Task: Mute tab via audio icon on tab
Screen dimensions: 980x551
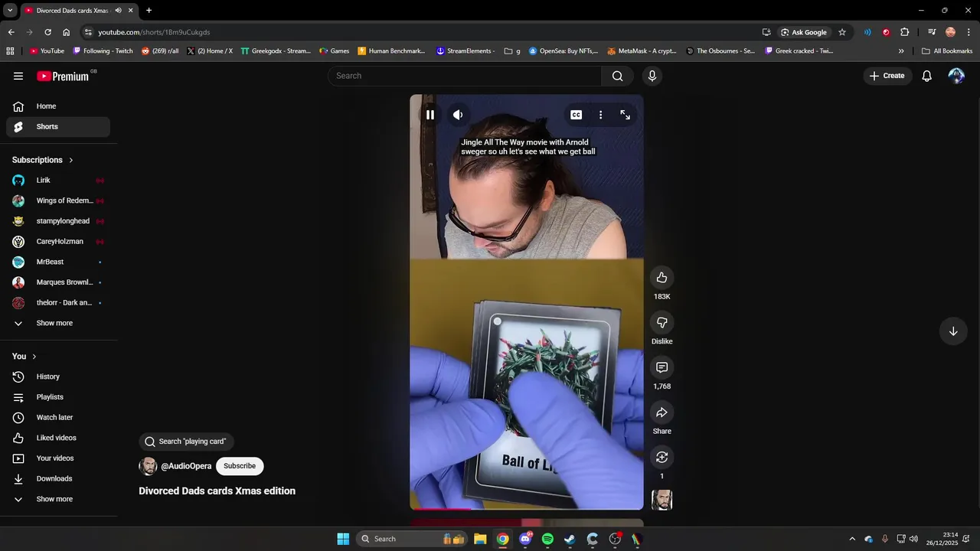Action: [118, 11]
